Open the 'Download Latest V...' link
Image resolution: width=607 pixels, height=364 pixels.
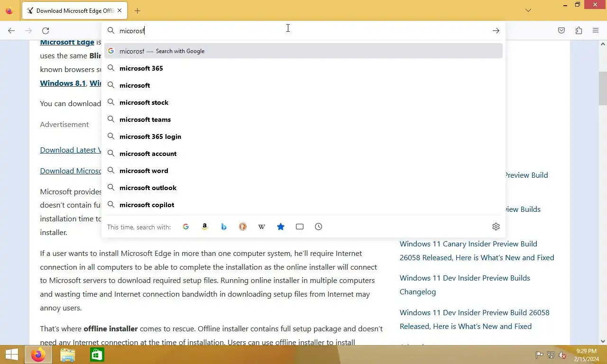click(x=71, y=150)
